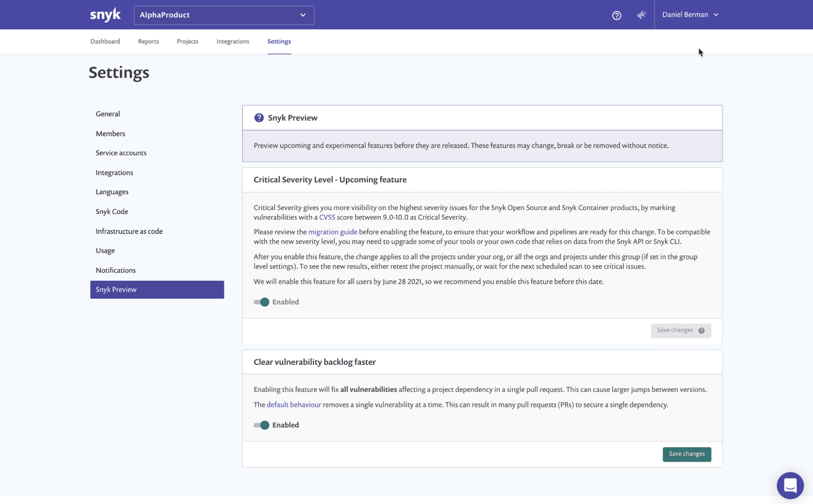Click the default behaviour link
This screenshot has height=504, width=813.
pos(293,404)
